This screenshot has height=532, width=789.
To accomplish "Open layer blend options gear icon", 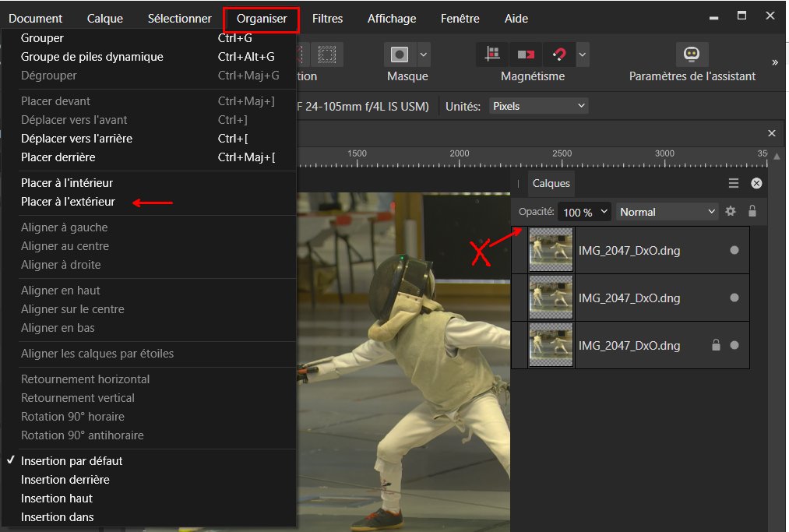I will (731, 211).
